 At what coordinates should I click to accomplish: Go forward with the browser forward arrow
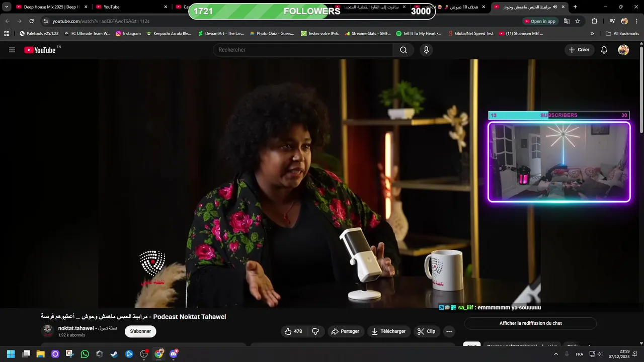tap(19, 21)
